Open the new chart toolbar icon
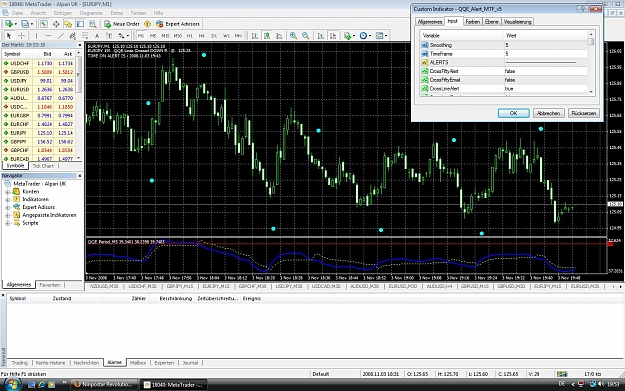This screenshot has height=391, width=625. [9, 24]
